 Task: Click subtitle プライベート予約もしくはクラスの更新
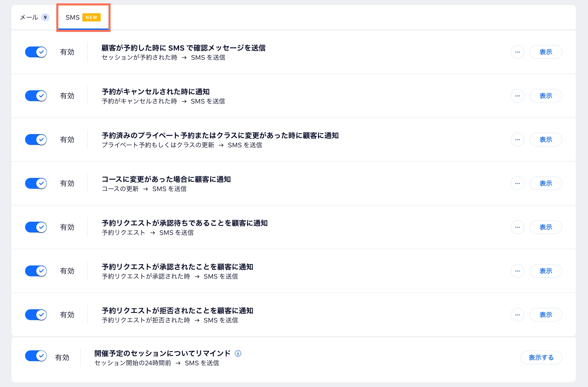[x=158, y=145]
